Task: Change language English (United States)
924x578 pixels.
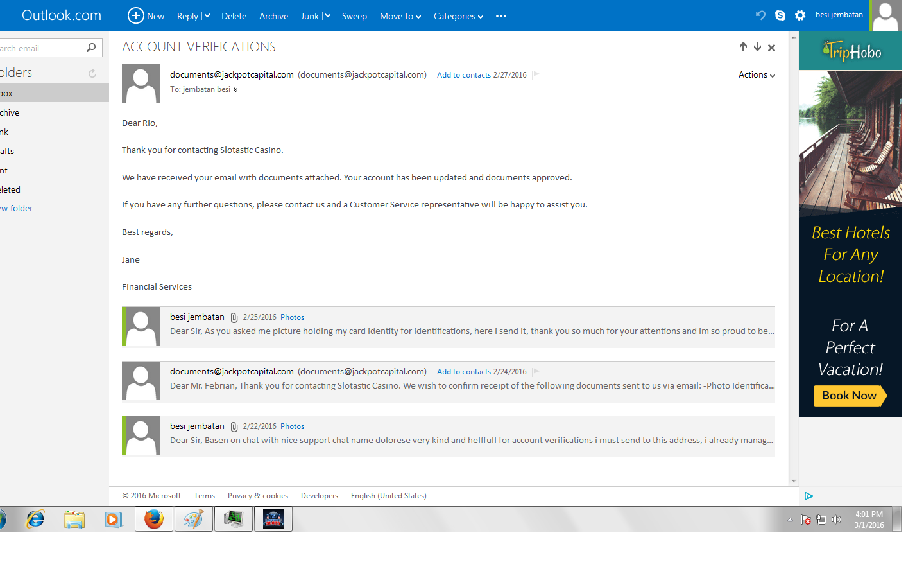Action: coord(388,496)
